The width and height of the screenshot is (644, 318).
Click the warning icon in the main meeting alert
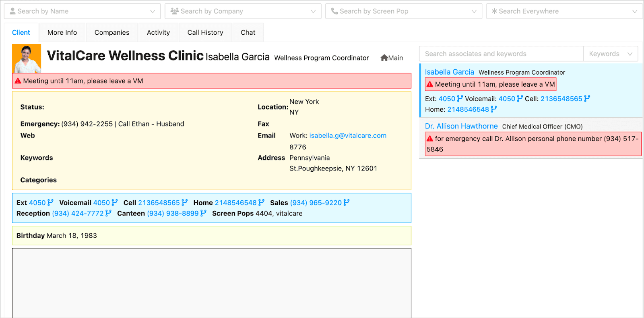click(18, 81)
